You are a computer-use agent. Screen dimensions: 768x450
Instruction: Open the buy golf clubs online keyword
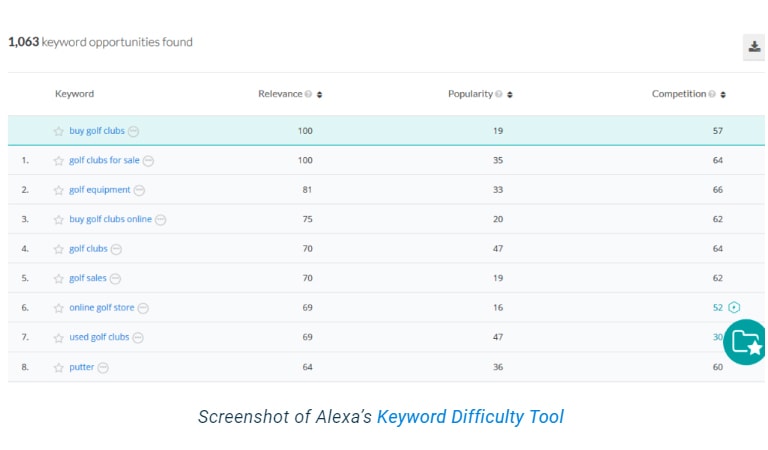point(110,219)
